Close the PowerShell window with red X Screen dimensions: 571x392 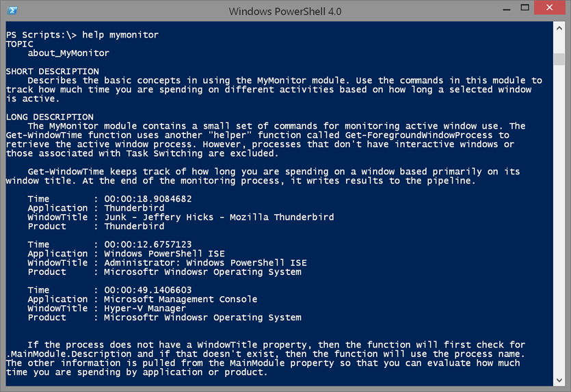[x=550, y=8]
